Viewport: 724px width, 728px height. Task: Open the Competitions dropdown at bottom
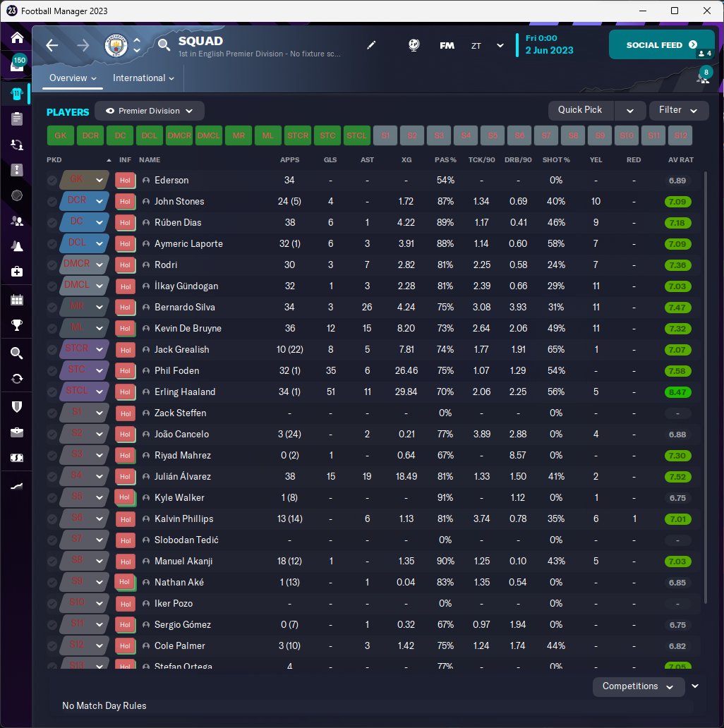[638, 686]
